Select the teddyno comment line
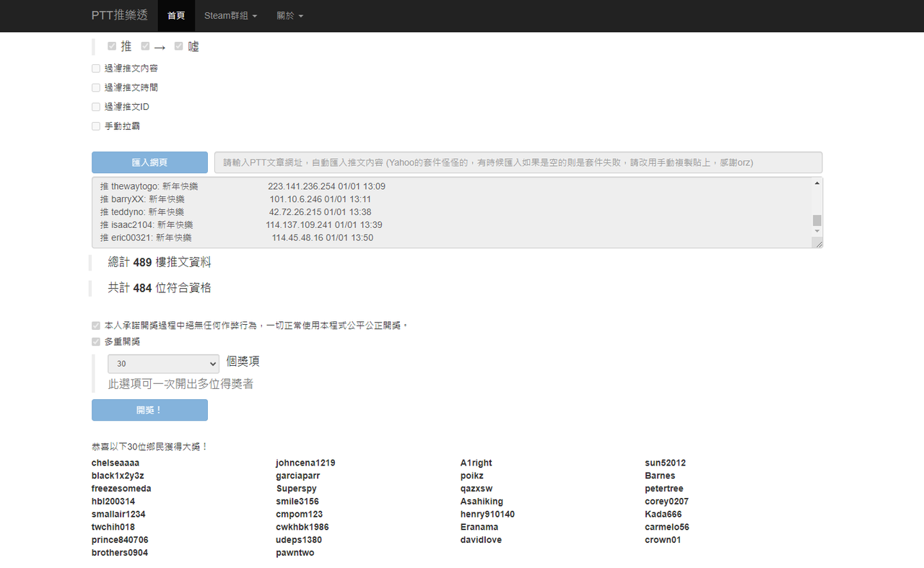This screenshot has width=924, height=568. click(x=235, y=212)
